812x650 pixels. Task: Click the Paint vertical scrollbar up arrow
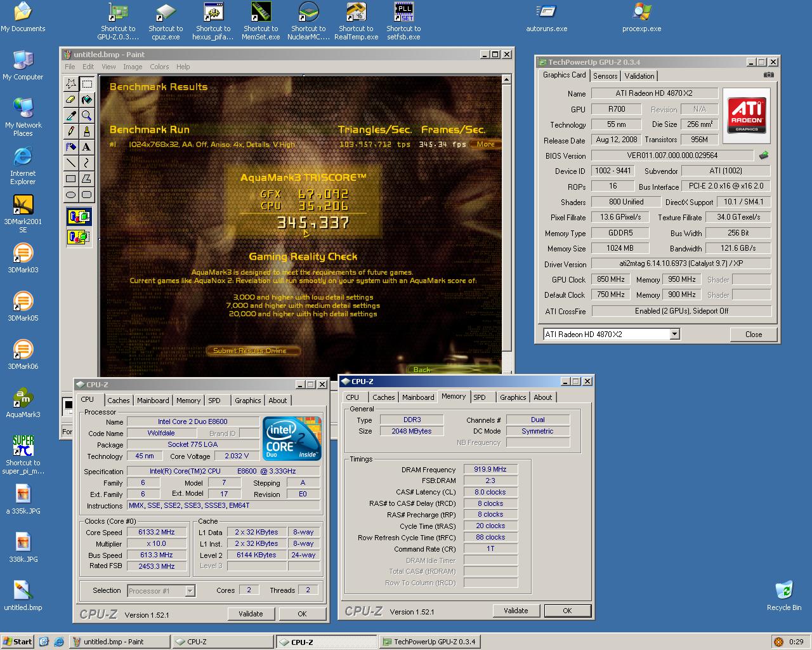point(506,80)
